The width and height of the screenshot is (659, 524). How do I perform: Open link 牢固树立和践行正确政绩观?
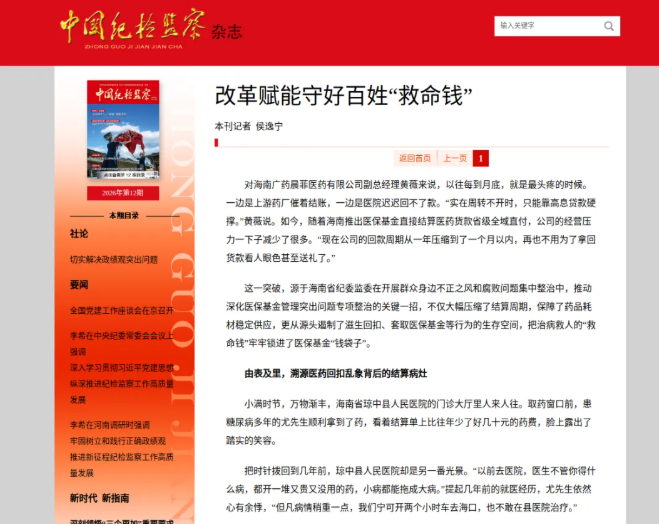coord(118,441)
